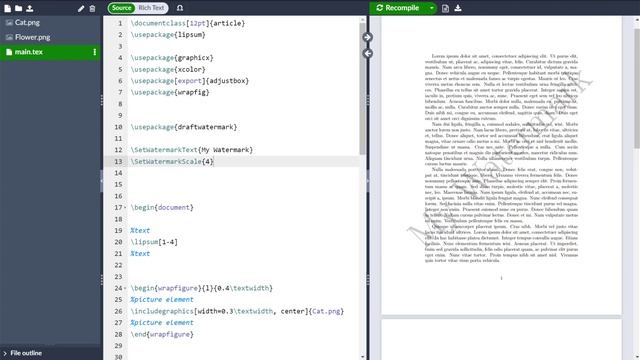The image size is (640, 360).
Task: Fold line 17 begin document
Action: (x=125, y=207)
